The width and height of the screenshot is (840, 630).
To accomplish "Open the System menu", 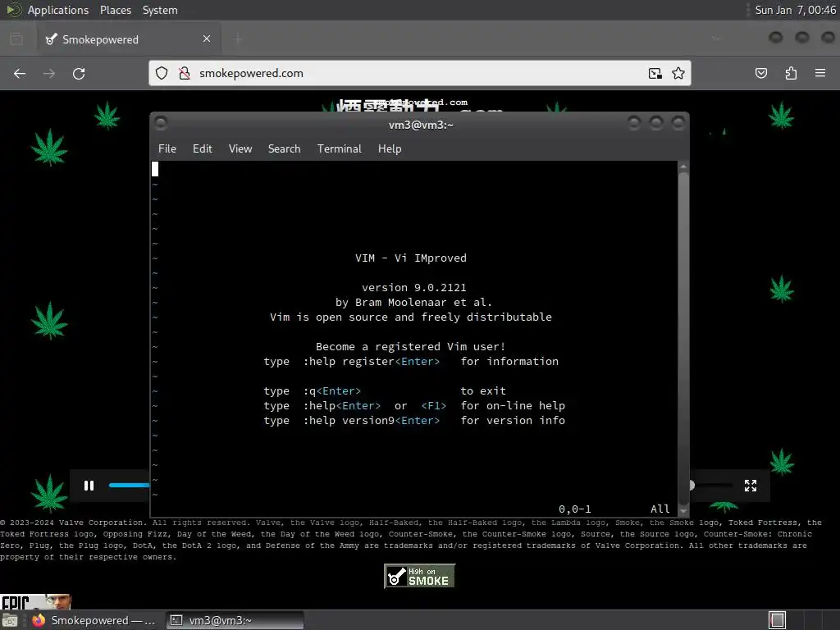I will point(160,10).
